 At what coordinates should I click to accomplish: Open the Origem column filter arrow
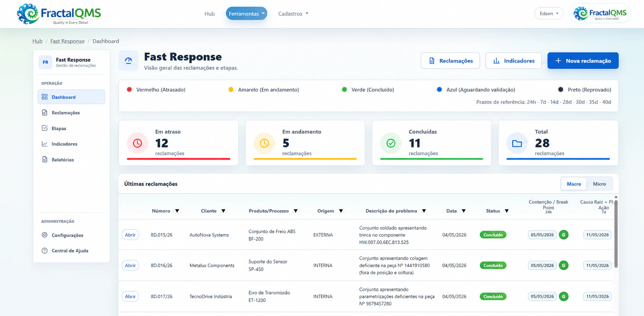(x=341, y=211)
